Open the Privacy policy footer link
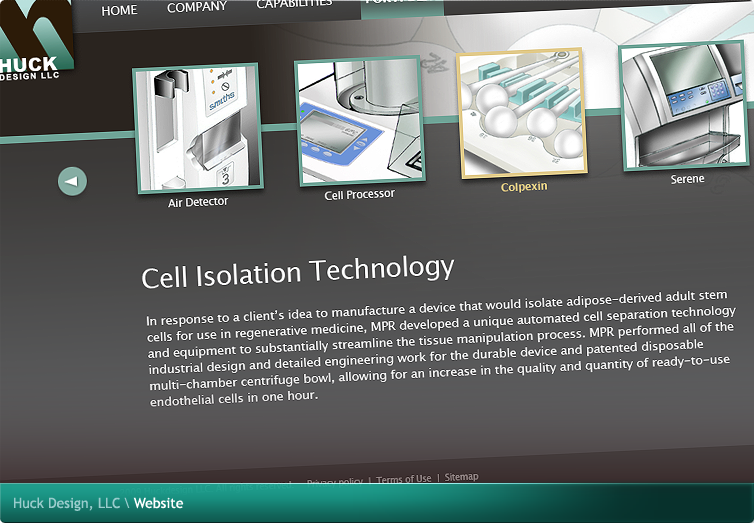Screen dimensions: 754x523 click(x=334, y=482)
